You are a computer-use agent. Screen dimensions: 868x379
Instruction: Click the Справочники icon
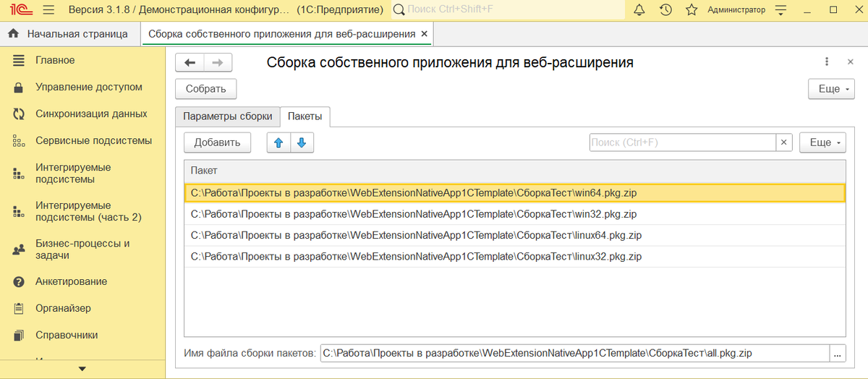click(19, 335)
